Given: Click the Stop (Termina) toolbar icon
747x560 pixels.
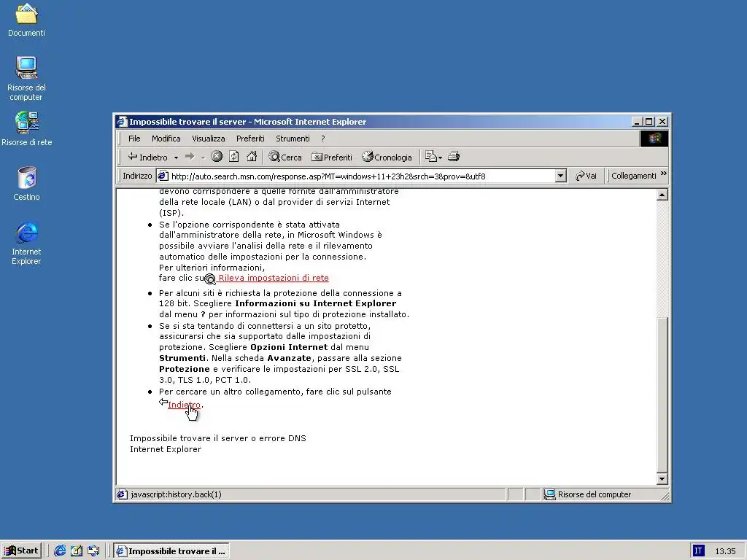Looking at the screenshot, I should click(x=217, y=156).
